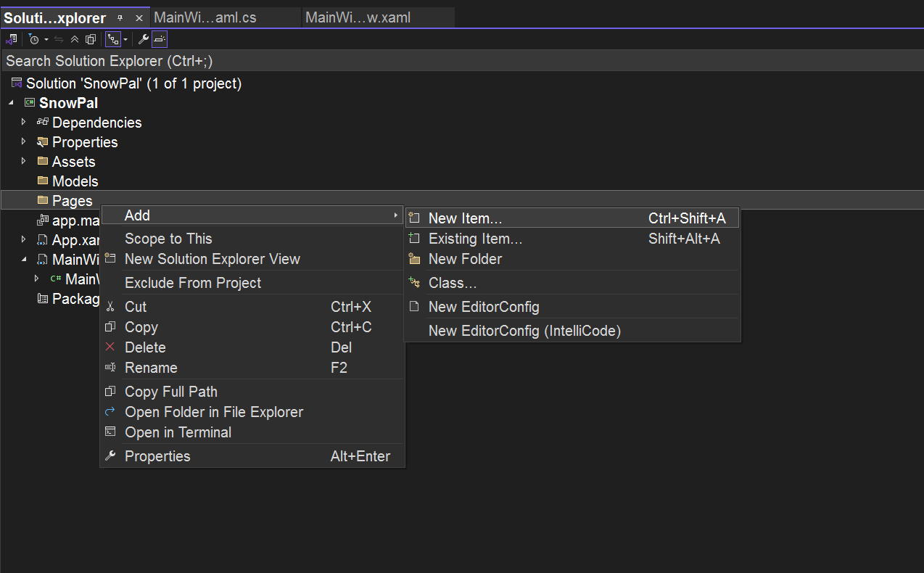Click the Collapse All double-chevron icon
This screenshot has width=924, height=573.
point(75,39)
